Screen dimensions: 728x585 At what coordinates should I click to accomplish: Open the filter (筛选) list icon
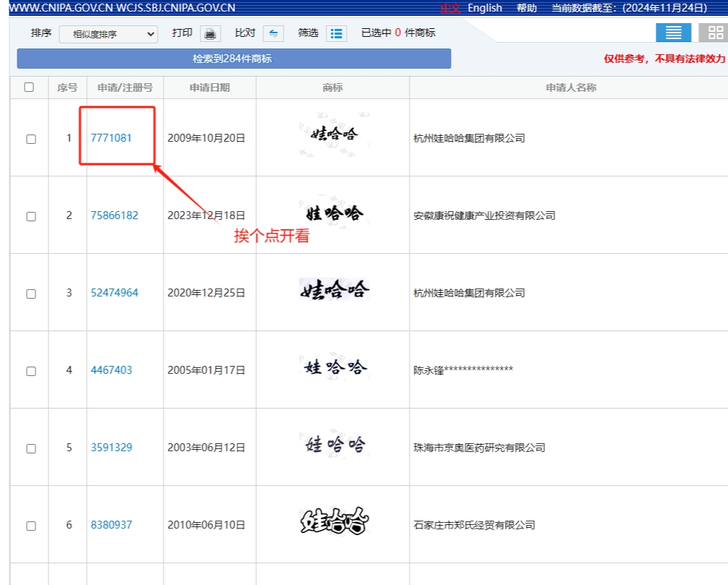click(337, 33)
